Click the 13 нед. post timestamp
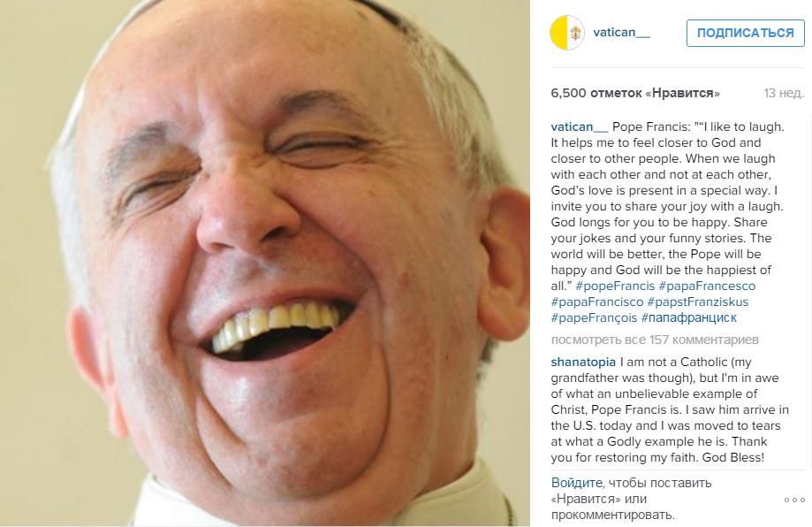This screenshot has height=527, width=812. (784, 93)
